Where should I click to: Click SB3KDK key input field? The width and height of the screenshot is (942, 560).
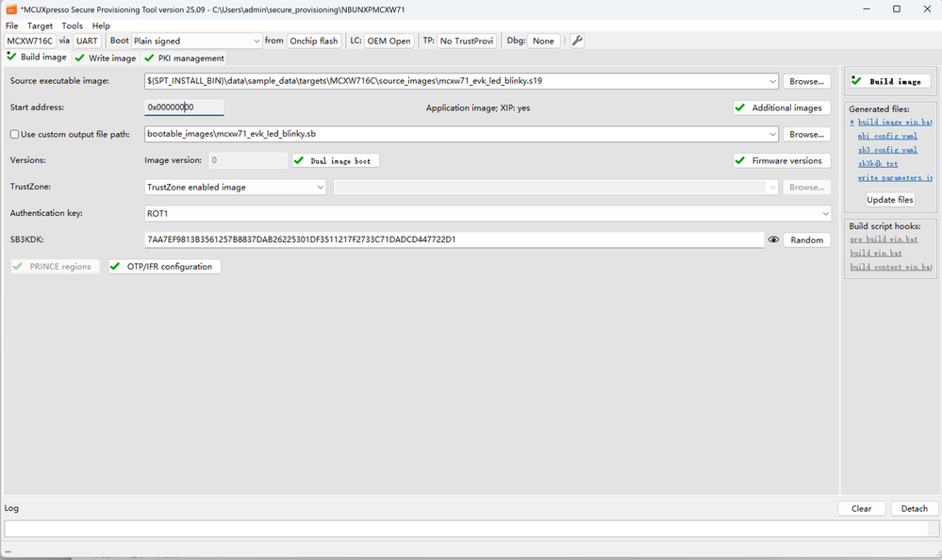pyautogui.click(x=454, y=239)
